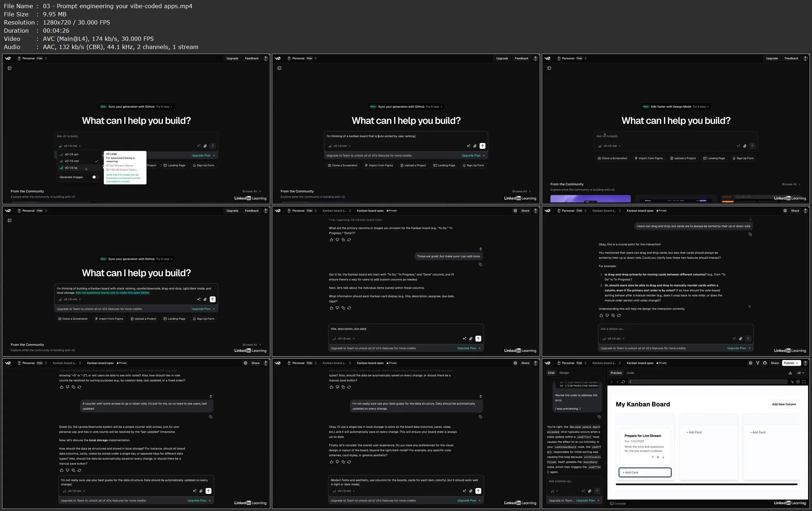Click Clone a Screenshot under 'user ranking' prompt
The image size is (812, 511).
(343, 165)
